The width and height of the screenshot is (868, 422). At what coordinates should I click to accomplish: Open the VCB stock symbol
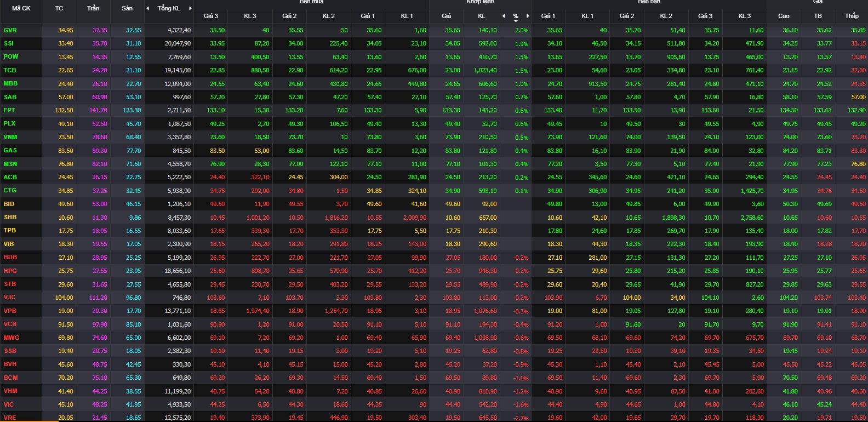coord(10,324)
